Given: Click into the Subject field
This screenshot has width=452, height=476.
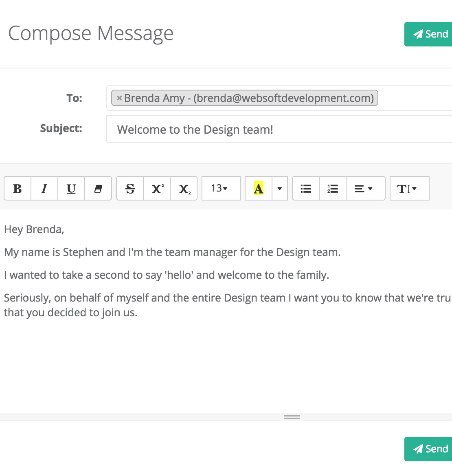Looking at the screenshot, I should 279,129.
